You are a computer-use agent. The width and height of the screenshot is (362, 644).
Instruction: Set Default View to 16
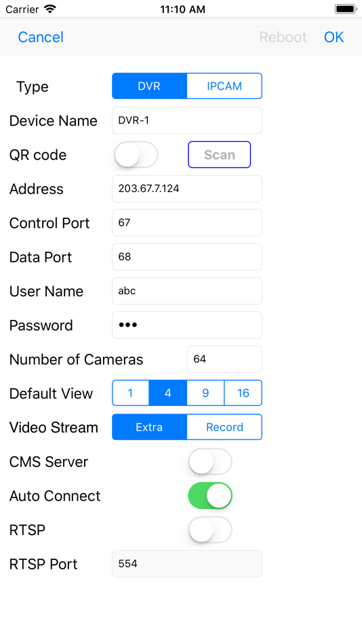[243, 393]
